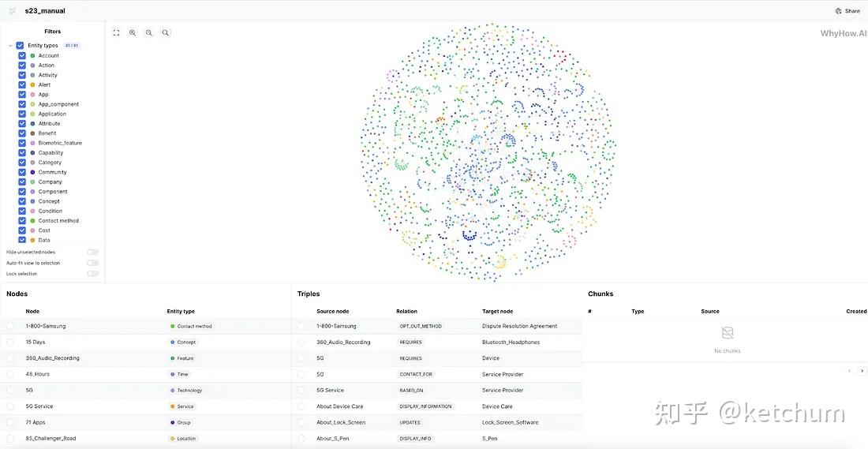The width and height of the screenshot is (868, 449).
Task: Uncheck the App entity type
Action: [x=22, y=94]
